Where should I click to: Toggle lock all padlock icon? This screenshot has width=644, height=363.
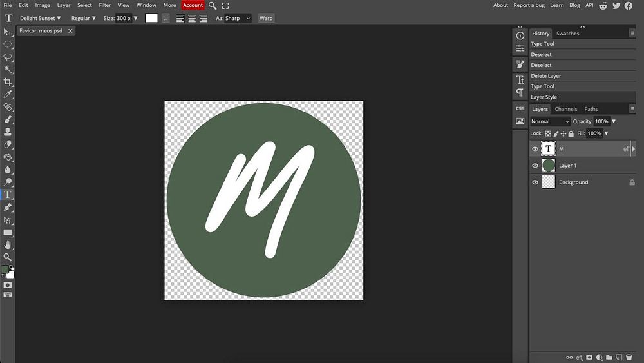coord(571,133)
